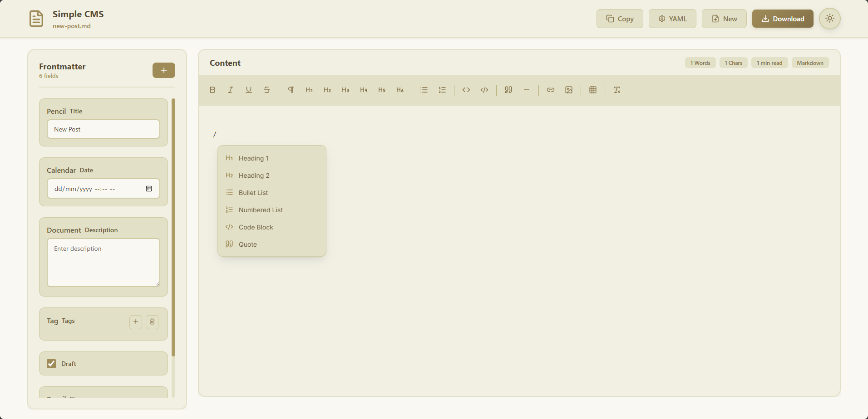The height and width of the screenshot is (419, 868).
Task: Select the italic formatting icon
Action: [230, 90]
